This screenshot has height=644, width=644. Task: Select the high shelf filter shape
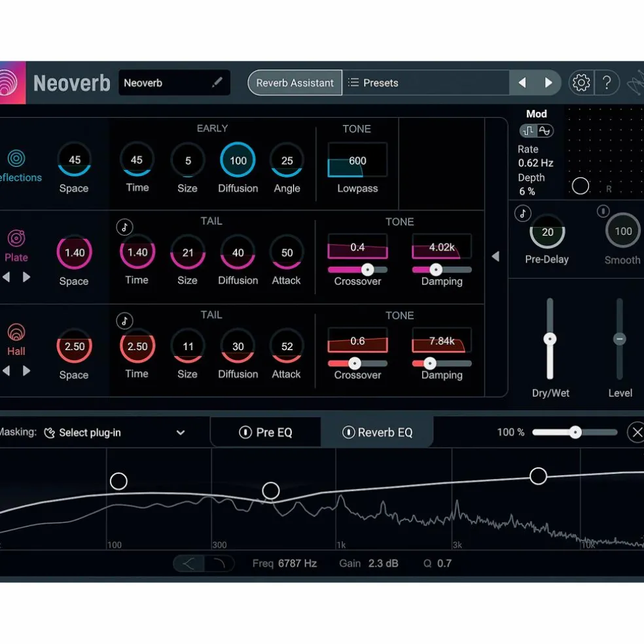[219, 563]
